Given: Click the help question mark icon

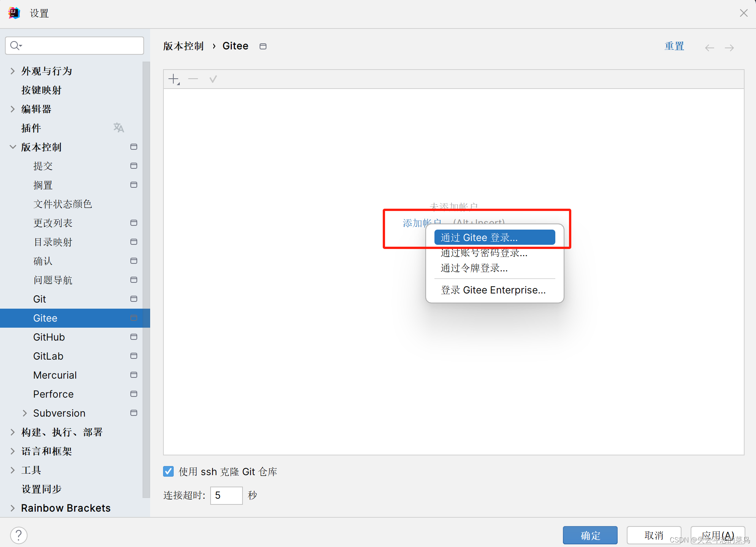Looking at the screenshot, I should click(x=19, y=535).
